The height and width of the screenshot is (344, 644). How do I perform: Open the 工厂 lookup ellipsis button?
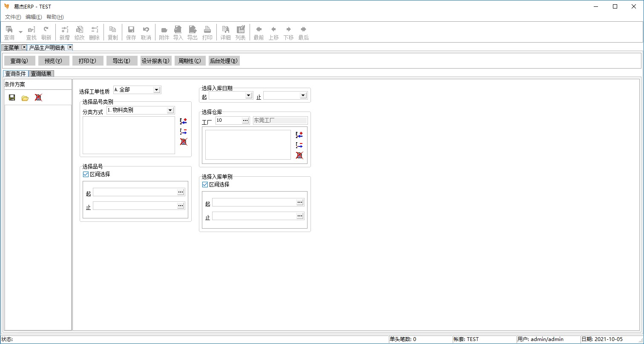245,120
